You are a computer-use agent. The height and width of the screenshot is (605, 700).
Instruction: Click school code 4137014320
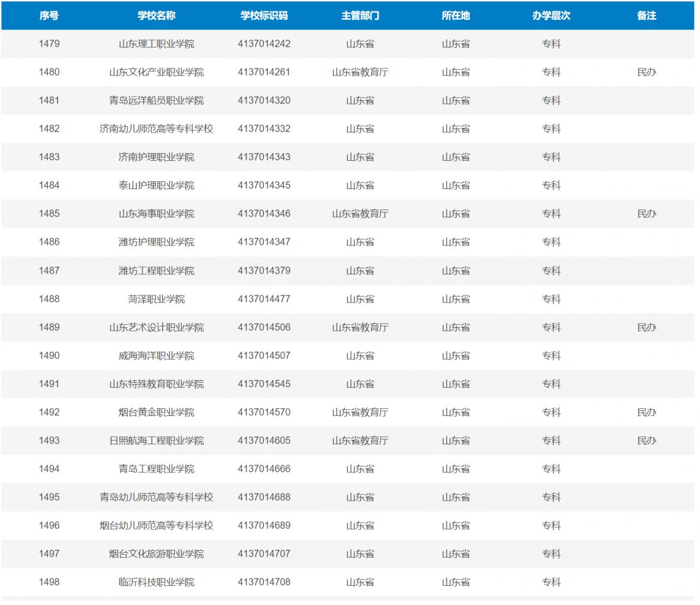pyautogui.click(x=264, y=101)
